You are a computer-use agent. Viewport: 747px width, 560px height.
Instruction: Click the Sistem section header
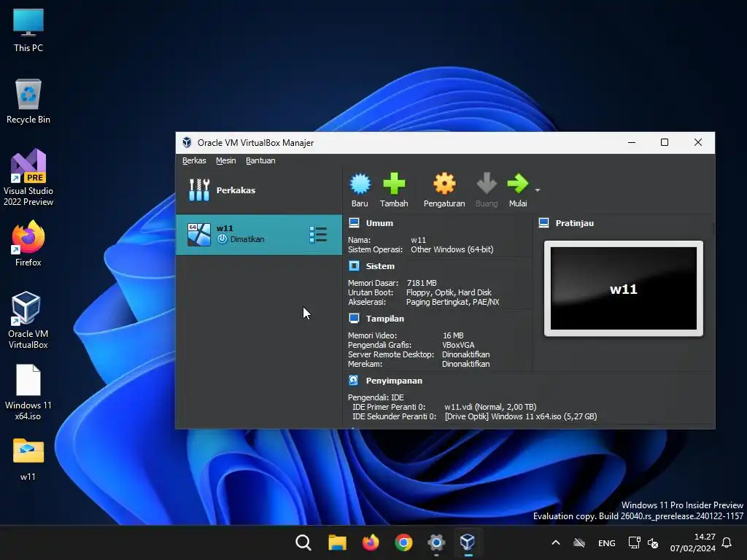point(379,266)
